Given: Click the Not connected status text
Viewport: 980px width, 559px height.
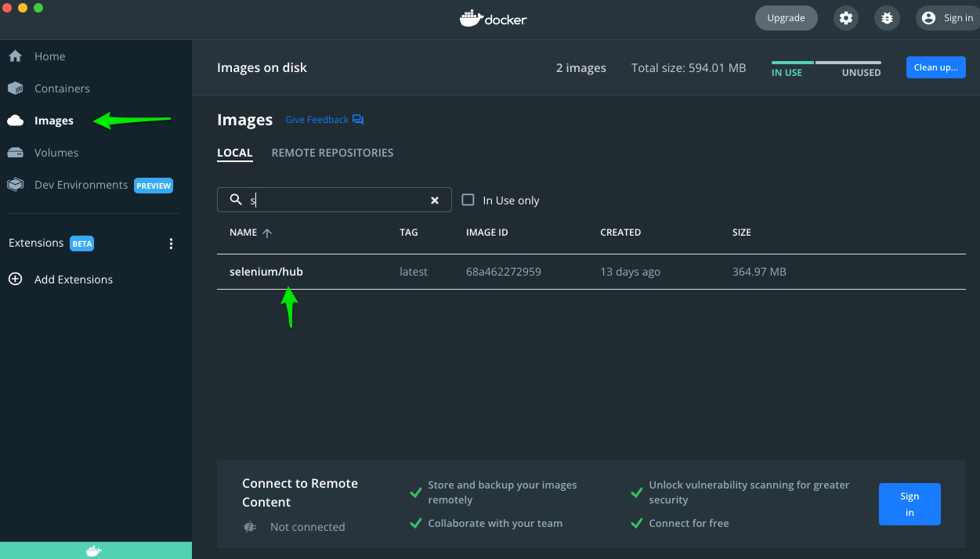Looking at the screenshot, I should (307, 527).
